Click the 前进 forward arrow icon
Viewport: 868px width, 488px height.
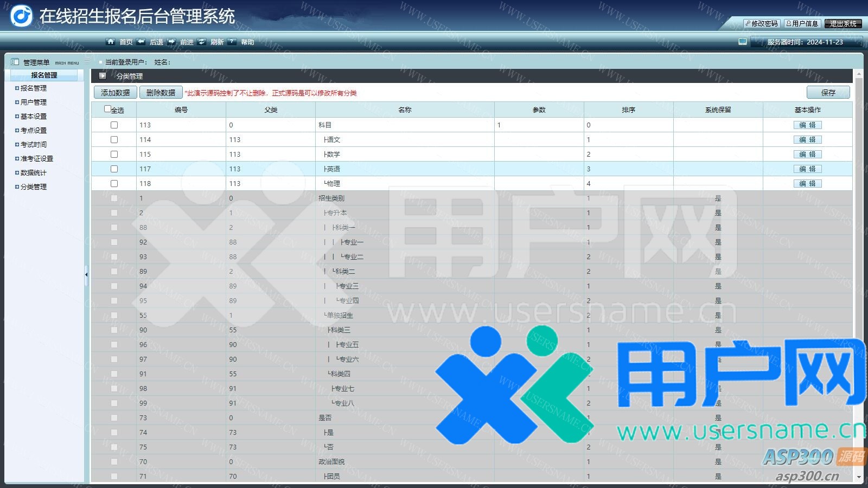click(x=171, y=42)
